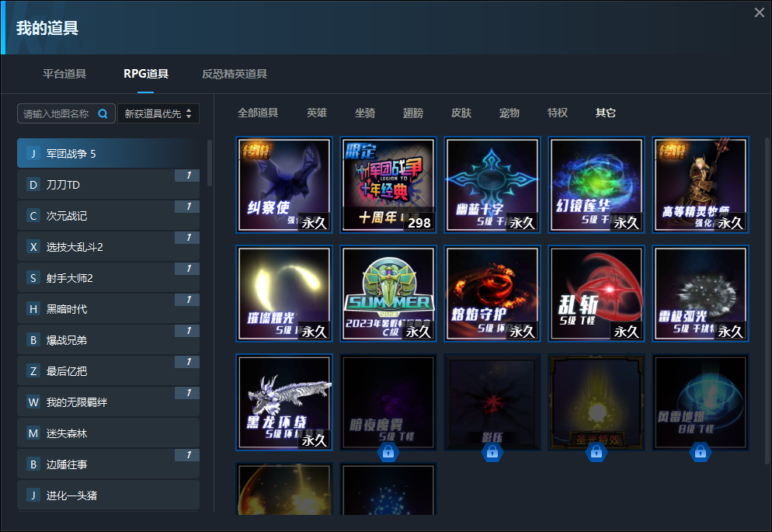The height and width of the screenshot is (532, 772).
Task: Select map 选技大乱斗2 in list
Action: [x=108, y=246]
